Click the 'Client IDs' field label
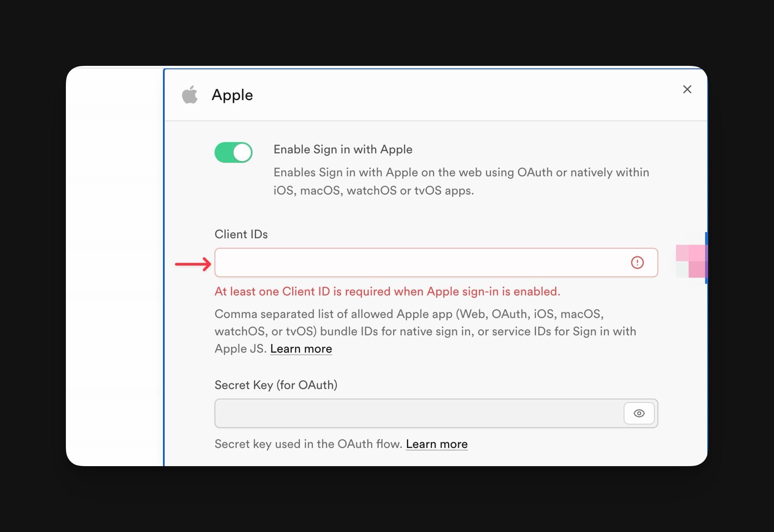Viewport: 774px width, 532px height. tap(241, 234)
